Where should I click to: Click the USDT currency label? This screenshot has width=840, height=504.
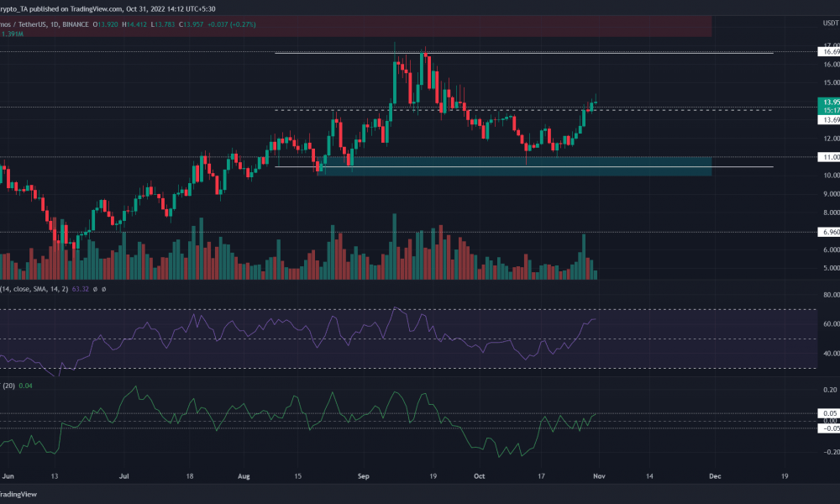(831, 23)
